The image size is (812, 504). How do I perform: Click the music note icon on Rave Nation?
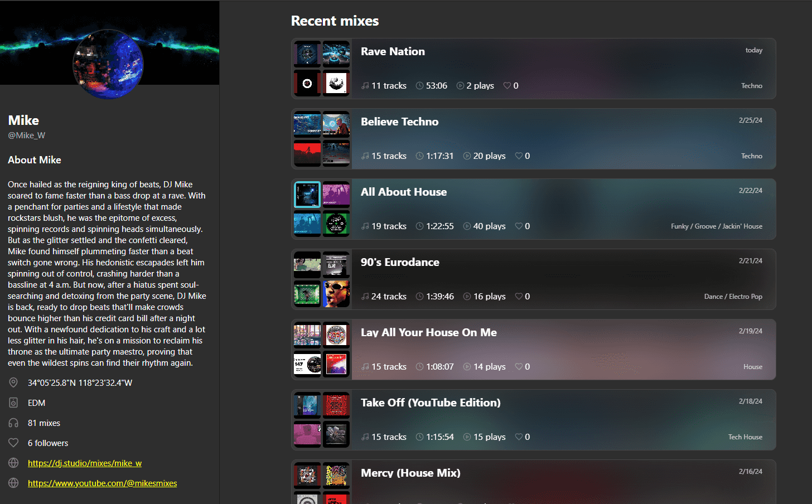pyautogui.click(x=365, y=85)
